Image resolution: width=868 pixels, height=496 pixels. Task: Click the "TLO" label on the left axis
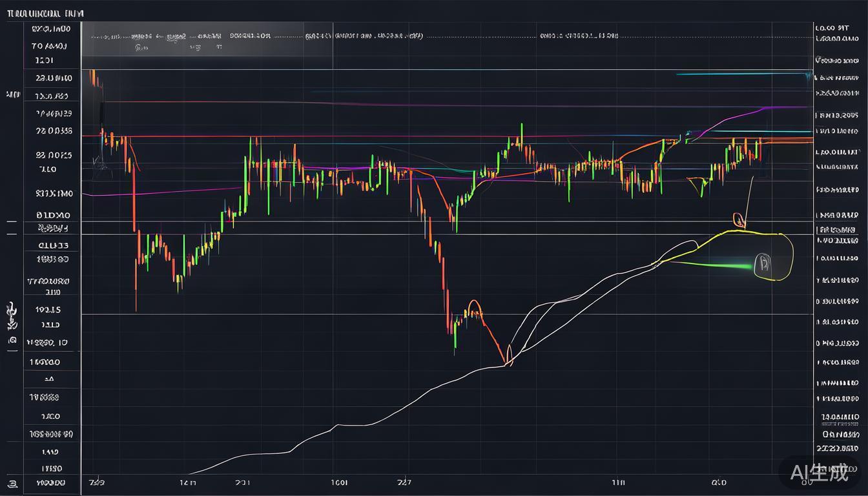point(48,169)
